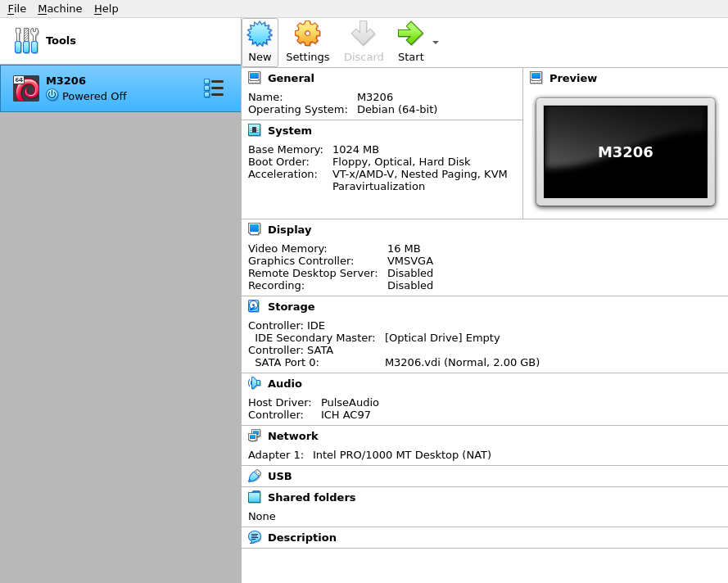
Task: Click the 'Controller: SATA' storage row
Action: coord(291,350)
